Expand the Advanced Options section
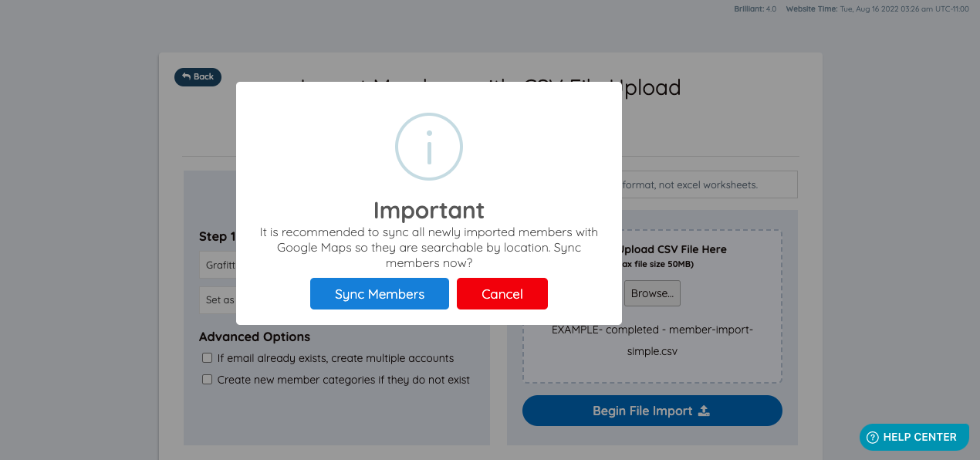The width and height of the screenshot is (980, 460). [255, 337]
